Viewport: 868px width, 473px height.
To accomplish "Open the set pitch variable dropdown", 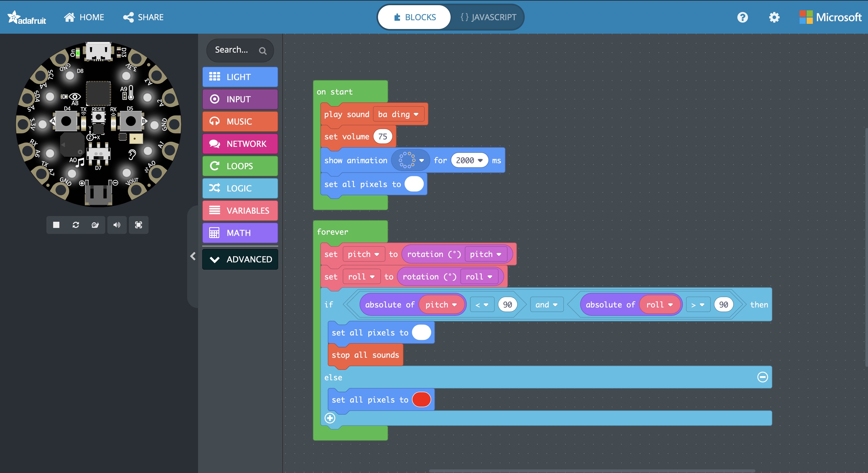I will (x=363, y=254).
